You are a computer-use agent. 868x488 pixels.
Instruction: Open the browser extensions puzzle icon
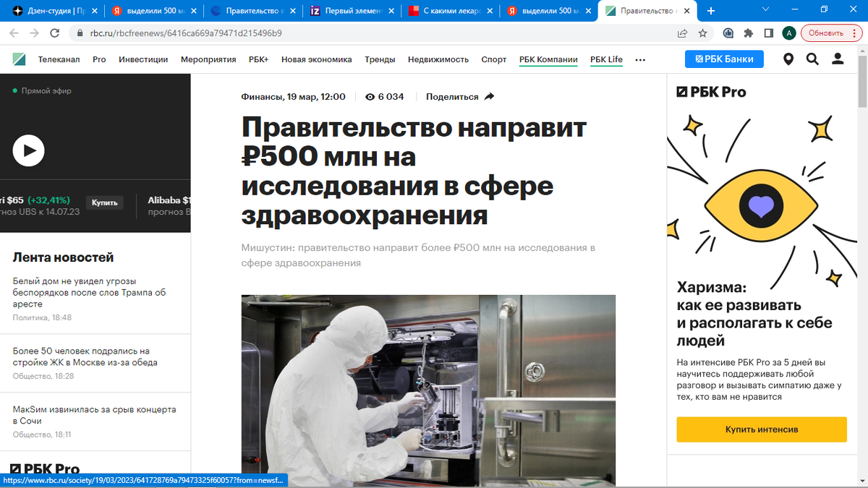tap(748, 33)
